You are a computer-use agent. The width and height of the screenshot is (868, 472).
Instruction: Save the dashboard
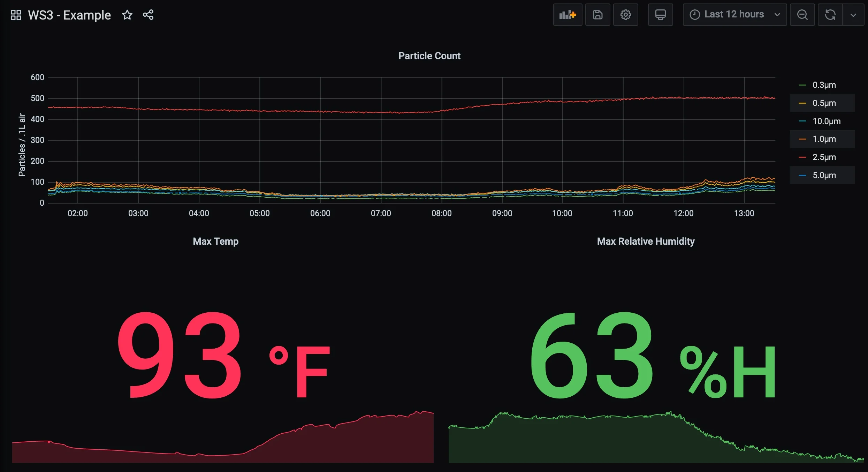(x=597, y=15)
